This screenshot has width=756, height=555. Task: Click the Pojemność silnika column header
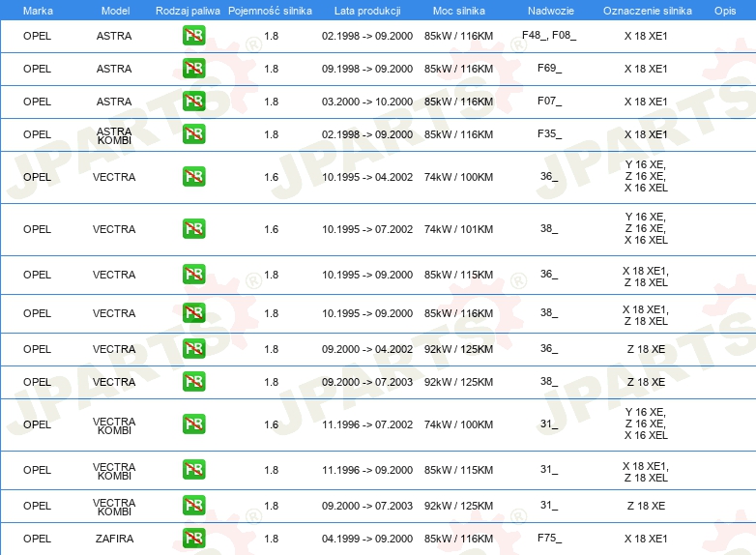270,11
